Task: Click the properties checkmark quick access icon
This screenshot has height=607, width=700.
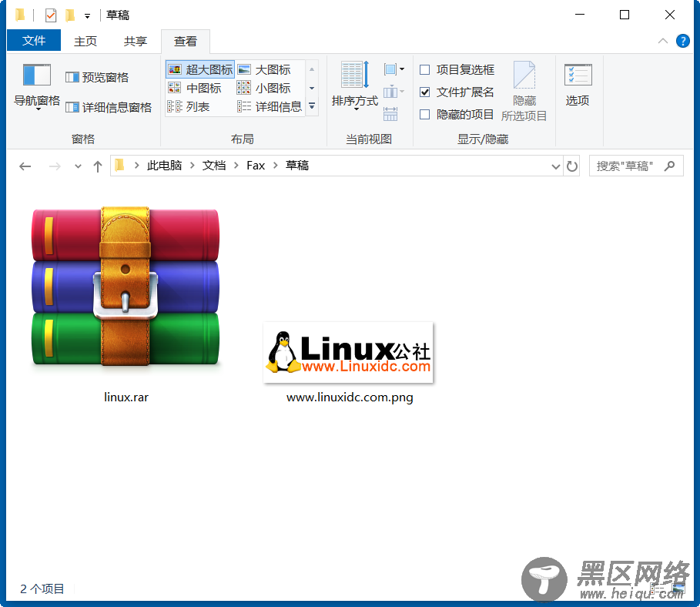Action: [x=51, y=15]
